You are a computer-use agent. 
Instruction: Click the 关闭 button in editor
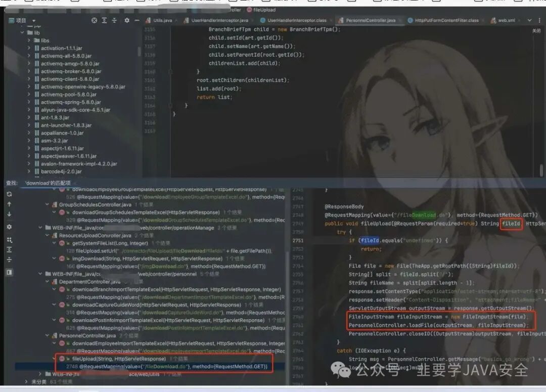click(x=536, y=31)
